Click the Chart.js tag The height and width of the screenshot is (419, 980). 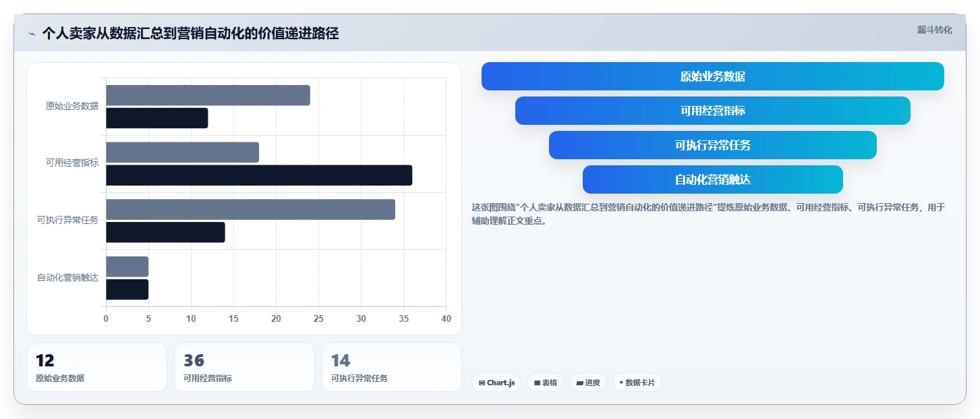click(496, 383)
